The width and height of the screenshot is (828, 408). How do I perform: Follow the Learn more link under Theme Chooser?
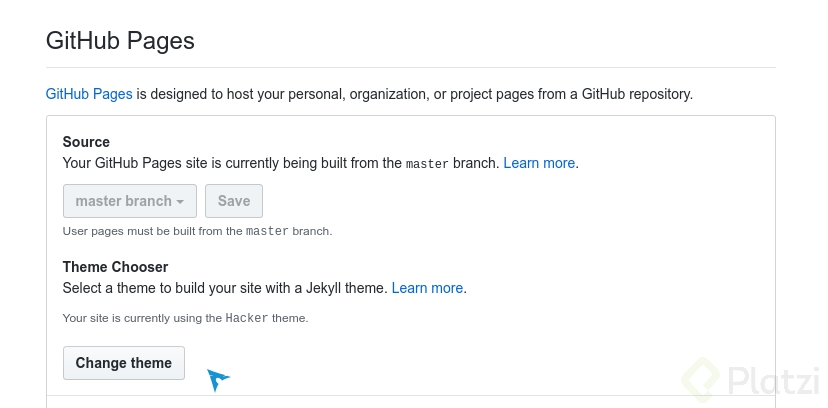[x=427, y=288]
